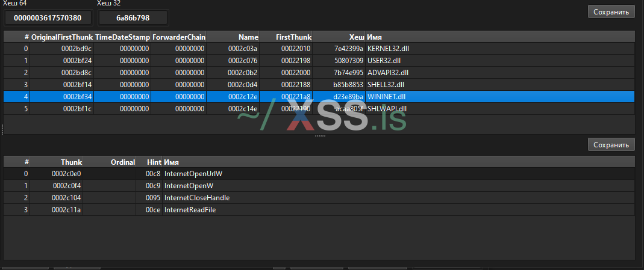Click FirstThunk value 000221a8
Screen dimensions: 644x270
296,97
